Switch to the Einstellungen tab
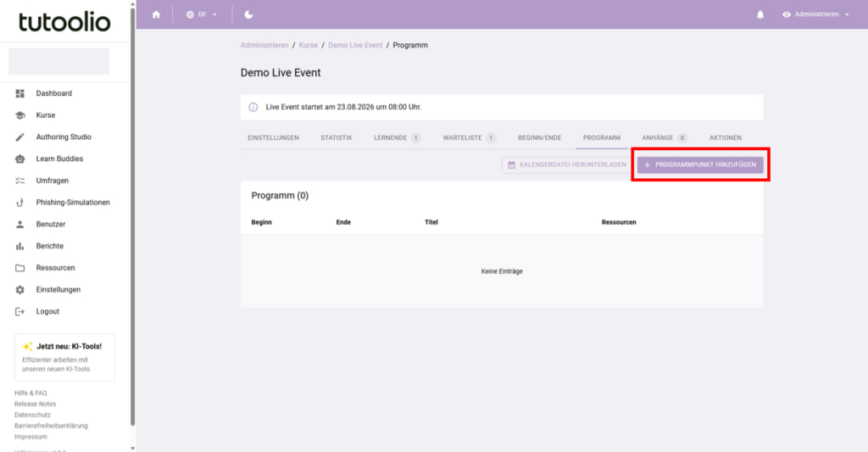Screen dimensions: 868x452 (274, 138)
